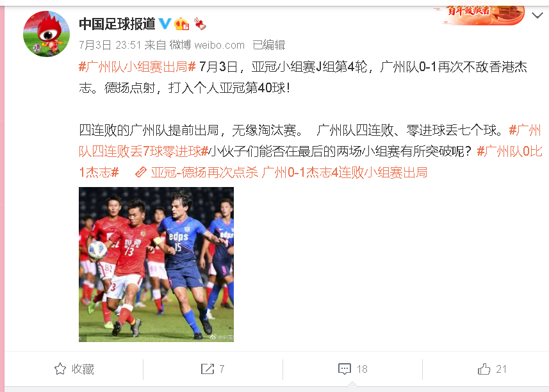Screen dimensions: 549x392
Task: Open hashtag #广州队0比1杰志#
Action: (311, 161)
